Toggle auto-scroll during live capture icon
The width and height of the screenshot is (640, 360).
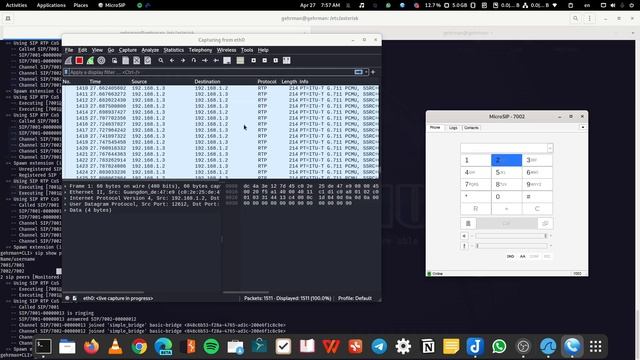point(227,60)
